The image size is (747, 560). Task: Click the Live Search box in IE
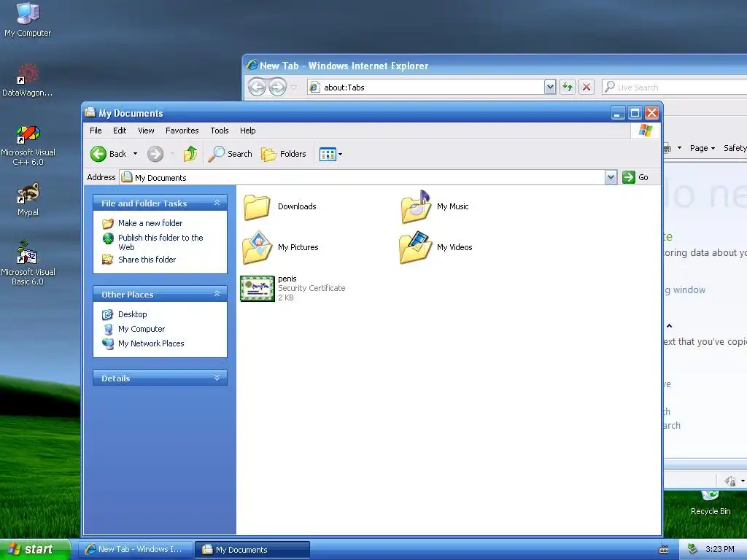click(x=675, y=87)
